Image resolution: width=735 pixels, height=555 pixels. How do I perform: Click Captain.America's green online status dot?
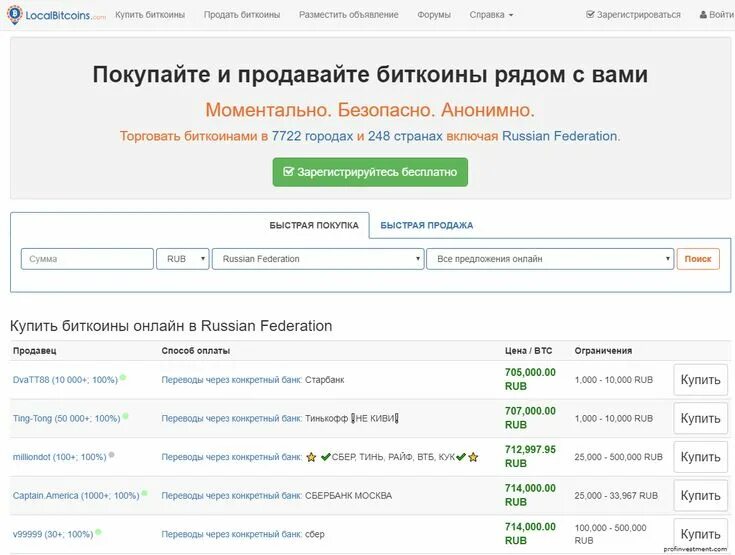click(144, 493)
